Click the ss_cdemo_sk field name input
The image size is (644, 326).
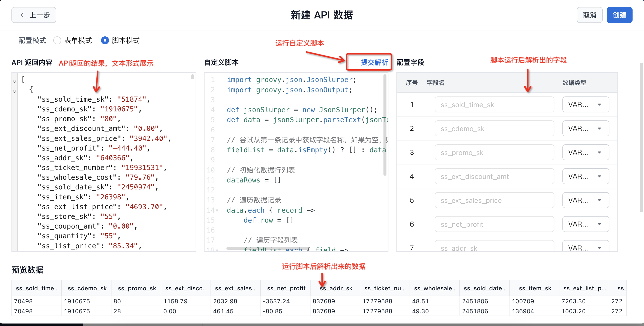(x=494, y=128)
